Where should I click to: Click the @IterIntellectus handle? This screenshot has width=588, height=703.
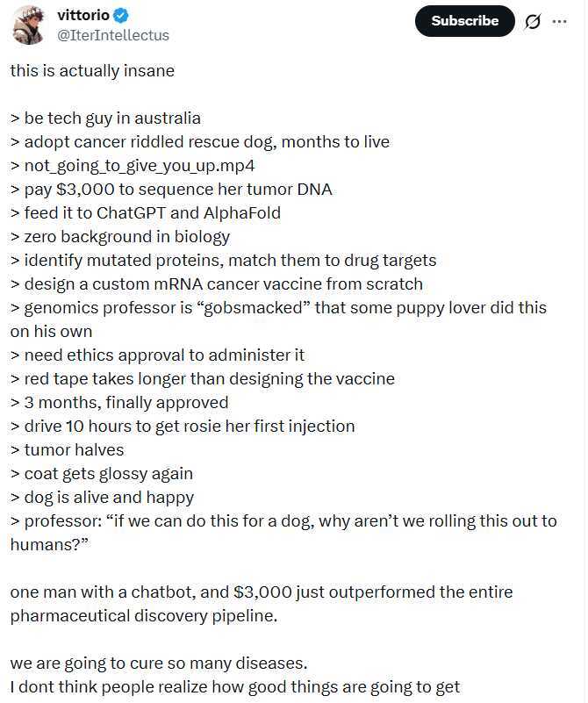coord(113,35)
